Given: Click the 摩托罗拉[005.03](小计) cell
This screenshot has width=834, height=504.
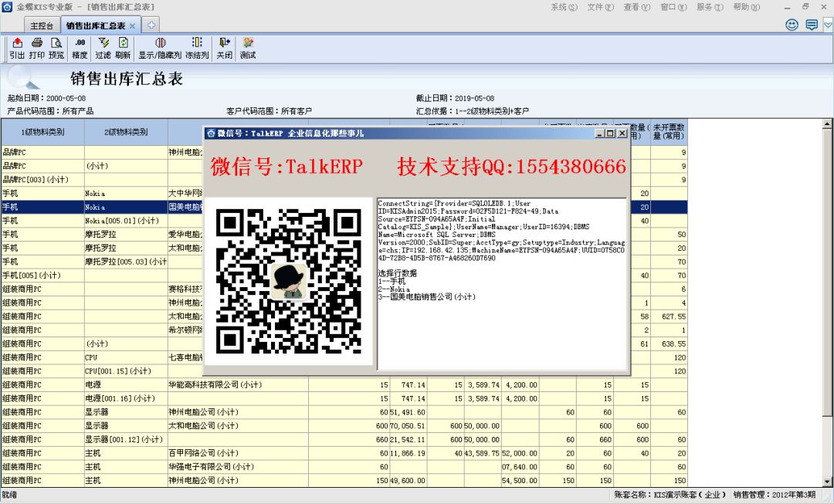Looking at the screenshot, I should (x=126, y=262).
